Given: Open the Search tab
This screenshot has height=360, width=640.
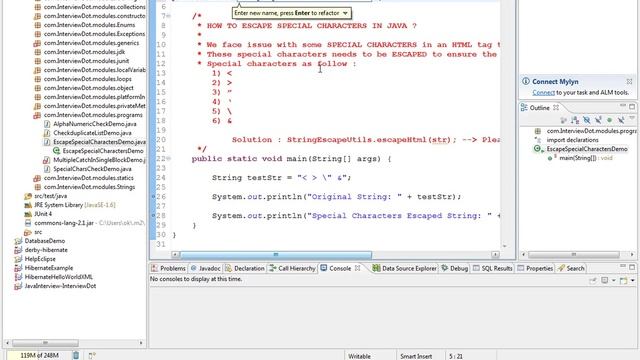Looking at the screenshot, I should coord(571,268).
